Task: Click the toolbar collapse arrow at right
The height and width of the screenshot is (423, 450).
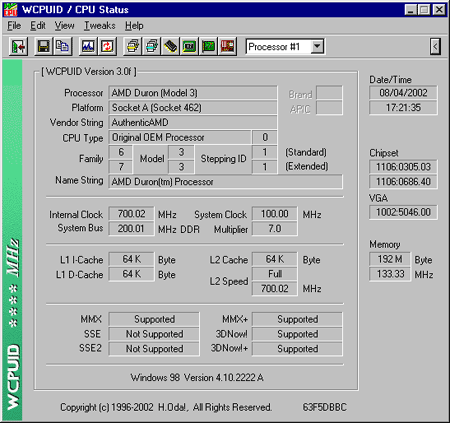Action: click(435, 46)
